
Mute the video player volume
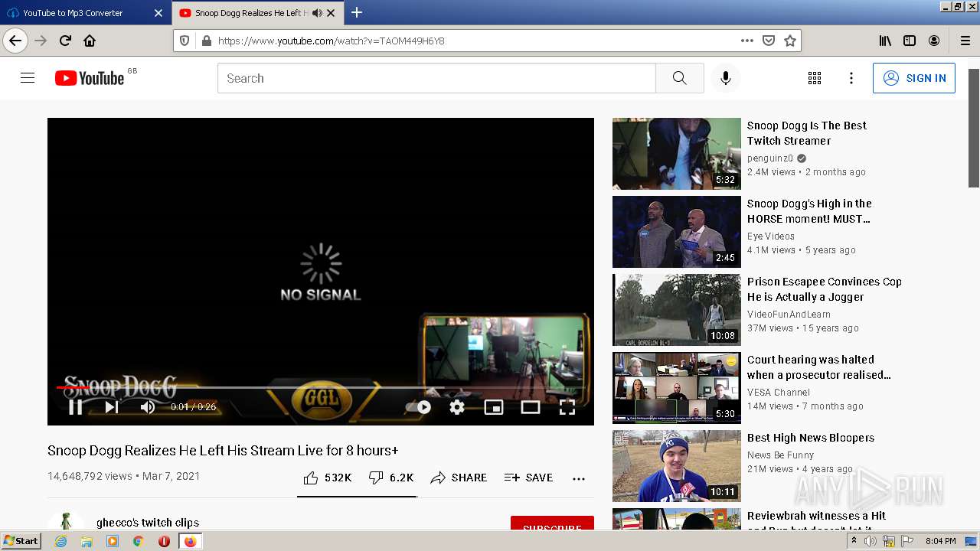pyautogui.click(x=148, y=407)
